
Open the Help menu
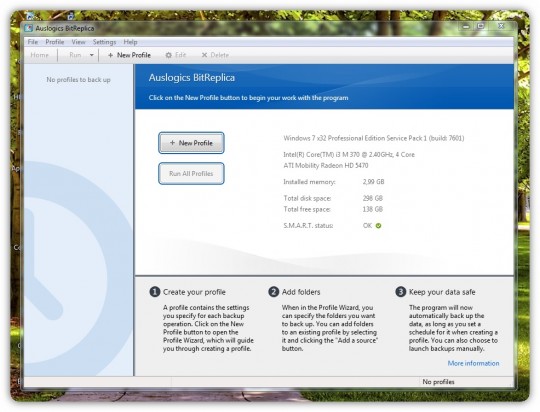click(x=131, y=42)
